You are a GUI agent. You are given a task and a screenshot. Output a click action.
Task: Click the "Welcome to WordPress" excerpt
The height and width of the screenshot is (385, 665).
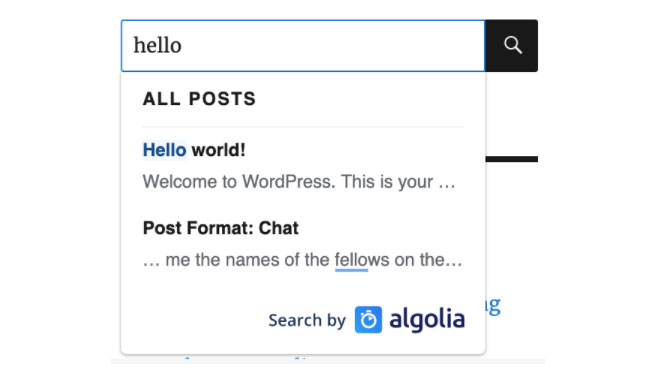pos(299,181)
